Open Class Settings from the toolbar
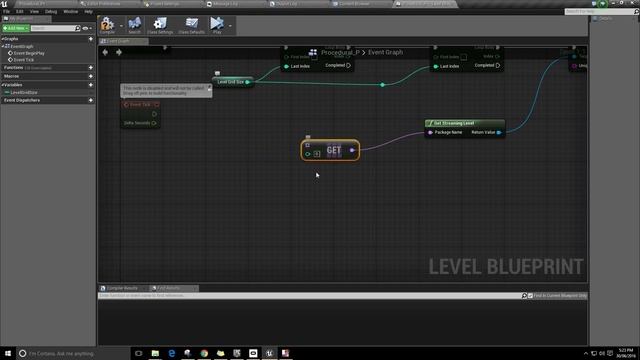This screenshot has height=360, width=640. 160,25
